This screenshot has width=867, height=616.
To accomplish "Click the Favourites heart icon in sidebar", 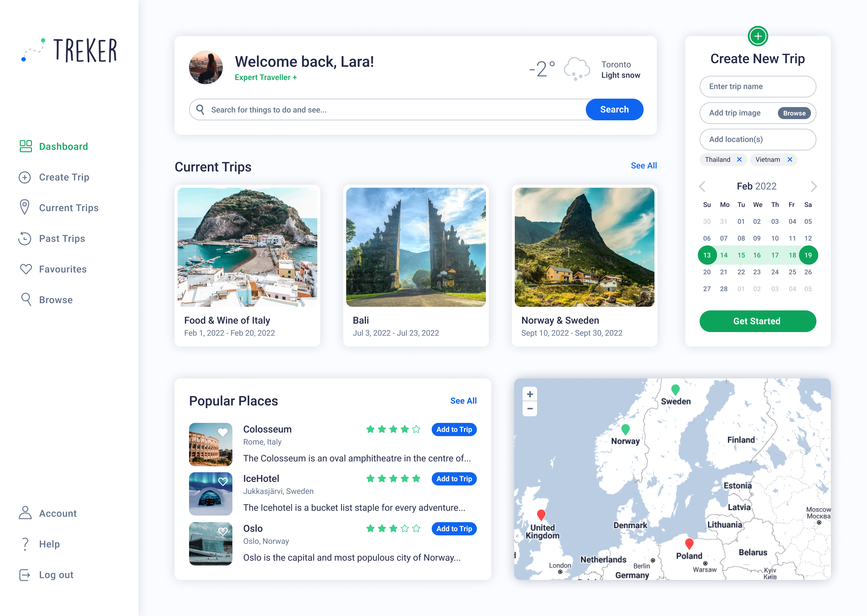I will pyautogui.click(x=25, y=269).
